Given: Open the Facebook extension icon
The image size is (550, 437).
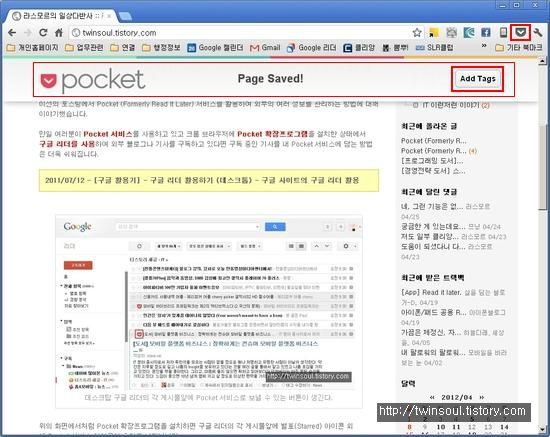Looking at the screenshot, I should click(x=486, y=33).
